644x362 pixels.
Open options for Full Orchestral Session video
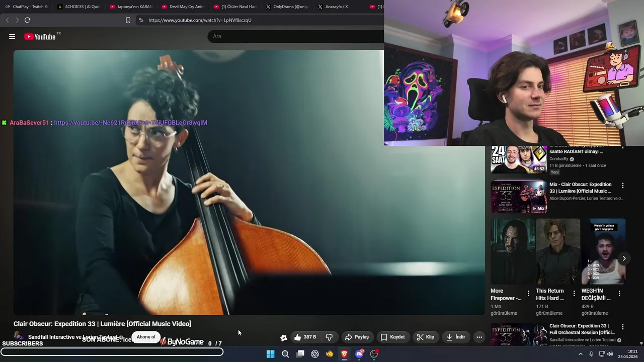pyautogui.click(x=623, y=327)
